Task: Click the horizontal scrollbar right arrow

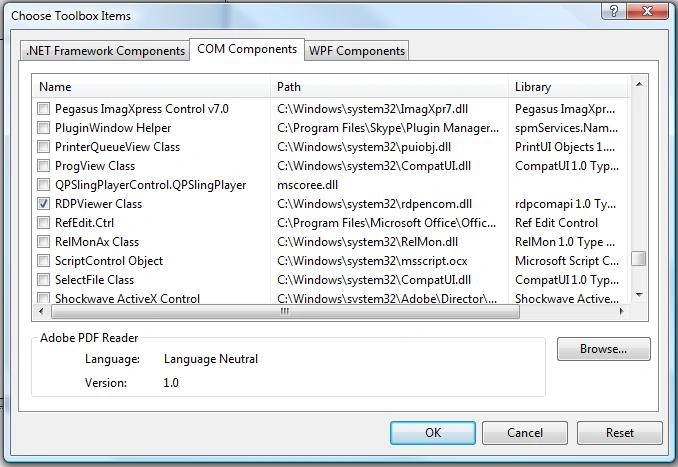Action: (x=622, y=311)
